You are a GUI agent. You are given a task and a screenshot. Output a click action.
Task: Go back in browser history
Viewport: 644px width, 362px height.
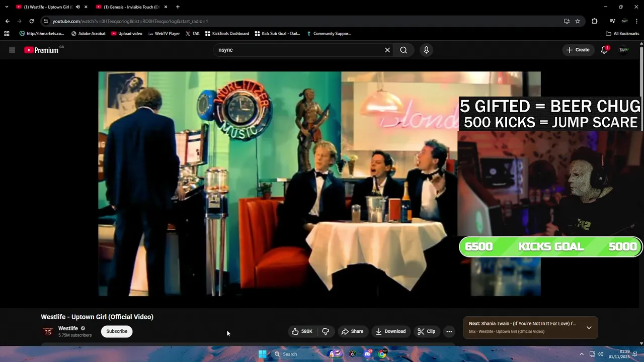tap(7, 21)
